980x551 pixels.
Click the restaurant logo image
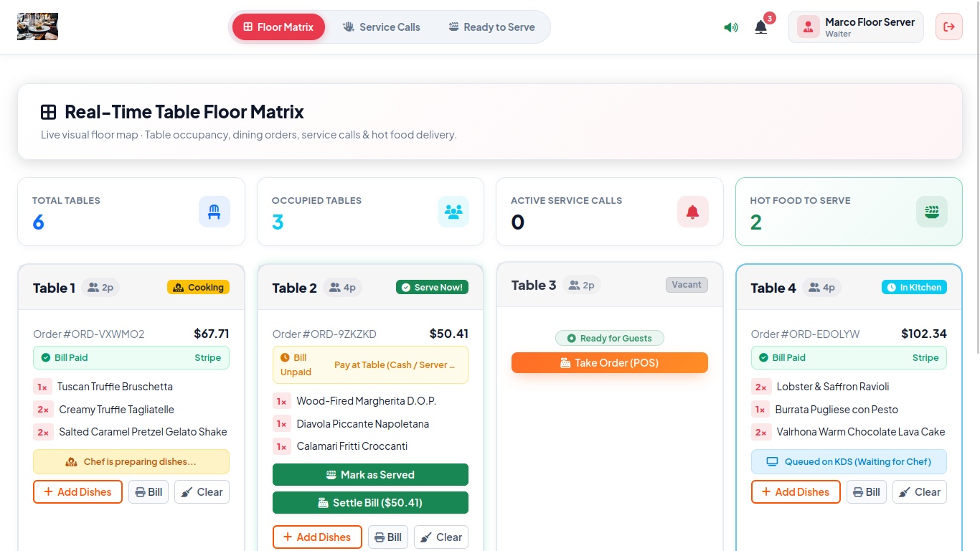coord(37,27)
